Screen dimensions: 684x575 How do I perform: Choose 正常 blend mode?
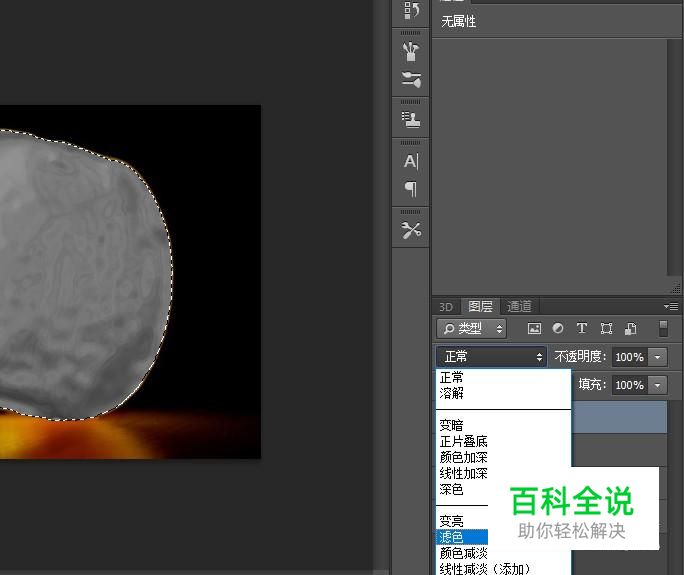503,377
